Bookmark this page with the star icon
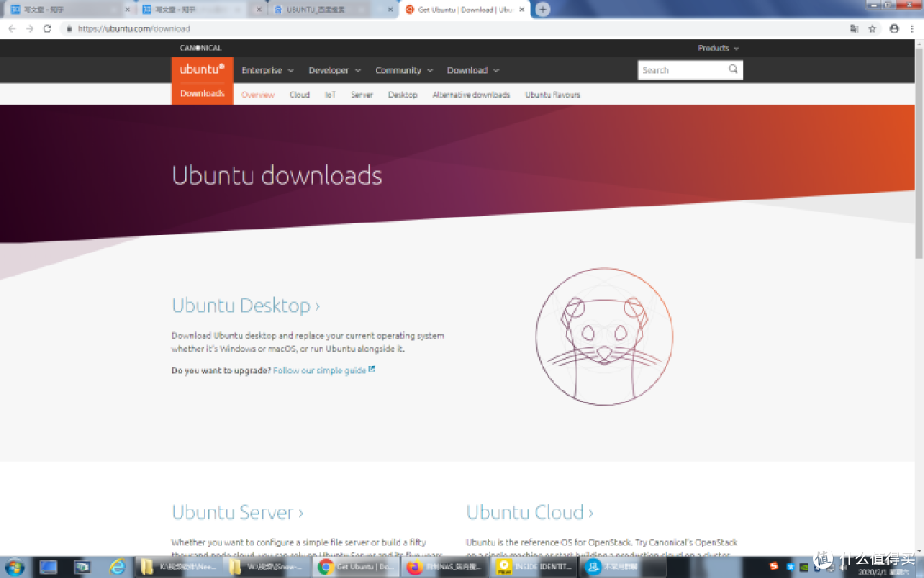Viewport: 924px width, 578px height. click(x=873, y=28)
